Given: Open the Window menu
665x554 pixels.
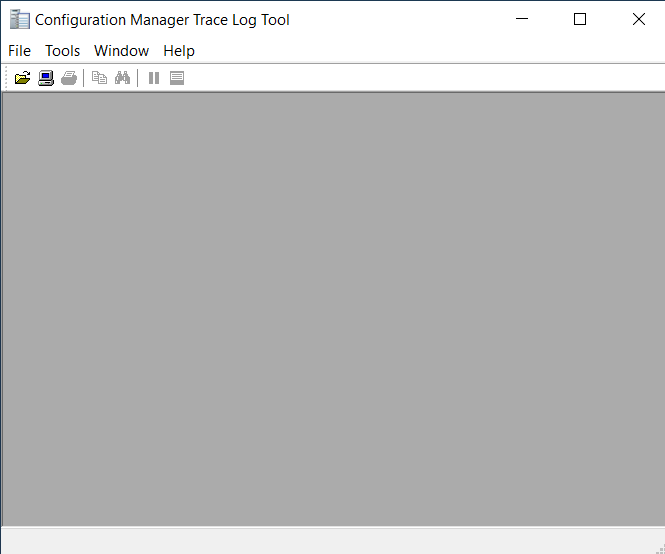Looking at the screenshot, I should click(x=121, y=51).
